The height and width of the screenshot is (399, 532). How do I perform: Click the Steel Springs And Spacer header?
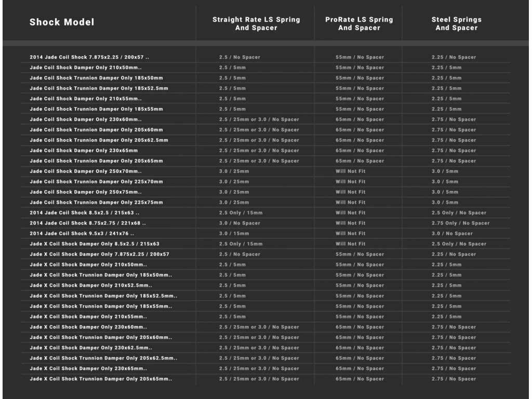click(x=456, y=23)
